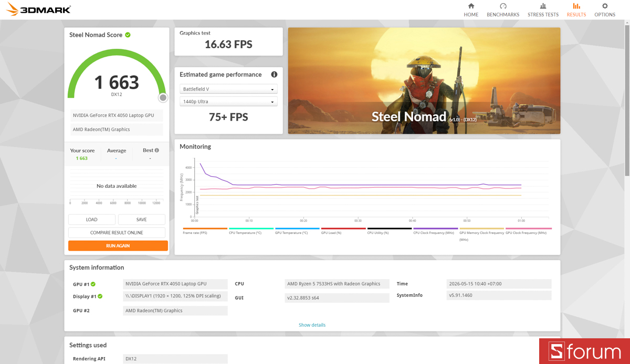The width and height of the screenshot is (630, 364).
Task: Toggle the GPU Memory Clock Frequency legend color
Action: (x=481, y=229)
